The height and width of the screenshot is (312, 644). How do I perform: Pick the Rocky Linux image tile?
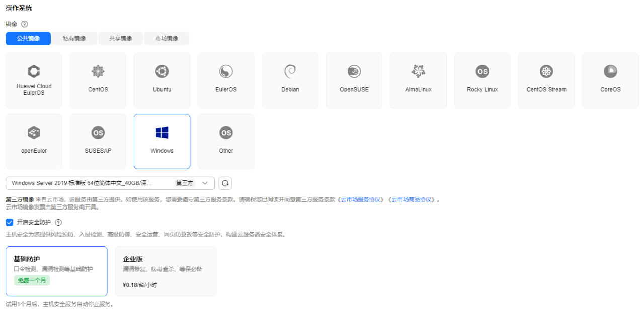click(x=482, y=80)
